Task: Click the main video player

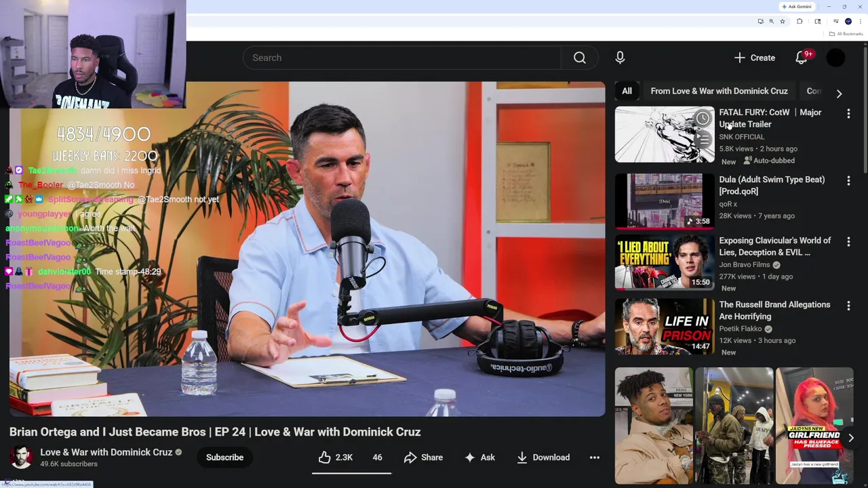Action: click(x=307, y=249)
